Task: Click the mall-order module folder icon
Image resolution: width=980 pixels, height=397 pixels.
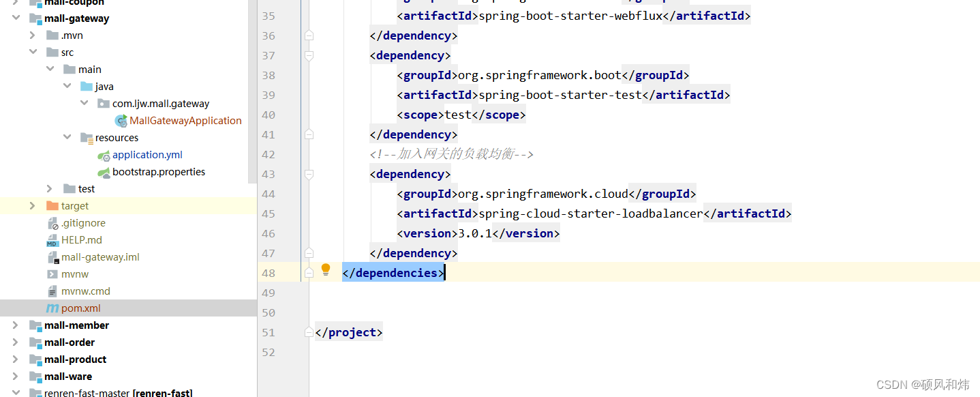Action: click(x=35, y=342)
